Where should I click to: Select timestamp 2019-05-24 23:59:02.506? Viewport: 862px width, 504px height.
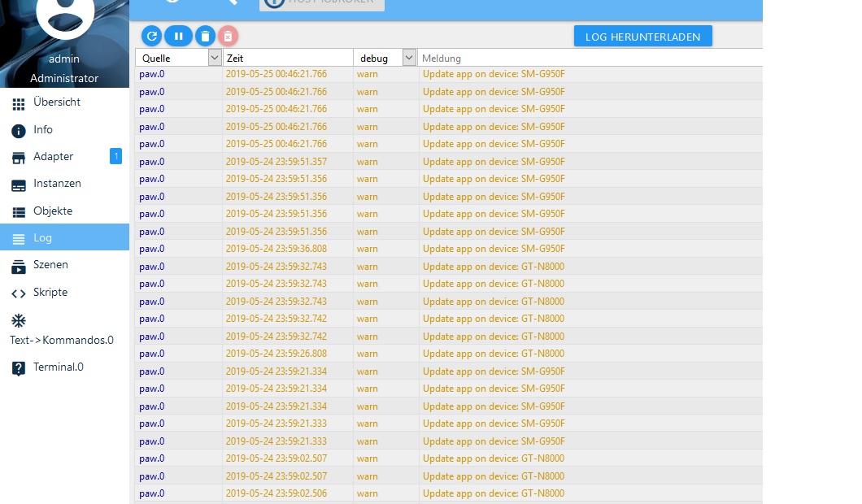click(x=276, y=493)
